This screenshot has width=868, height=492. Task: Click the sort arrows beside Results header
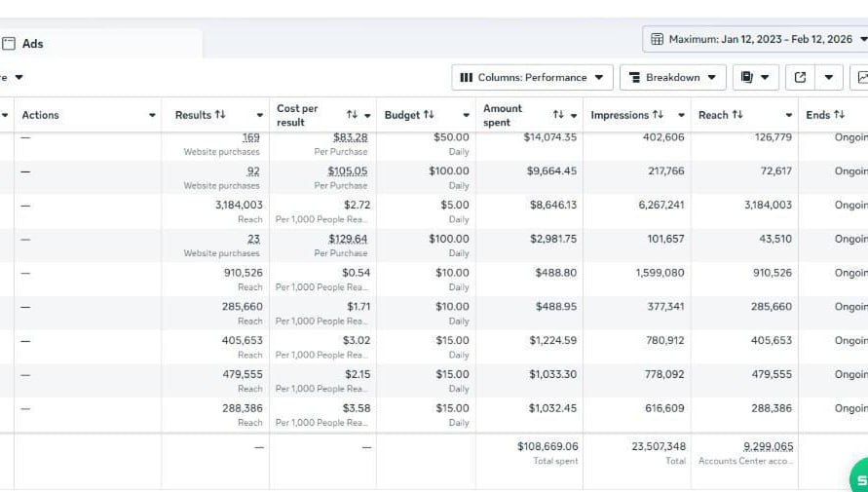pyautogui.click(x=220, y=115)
